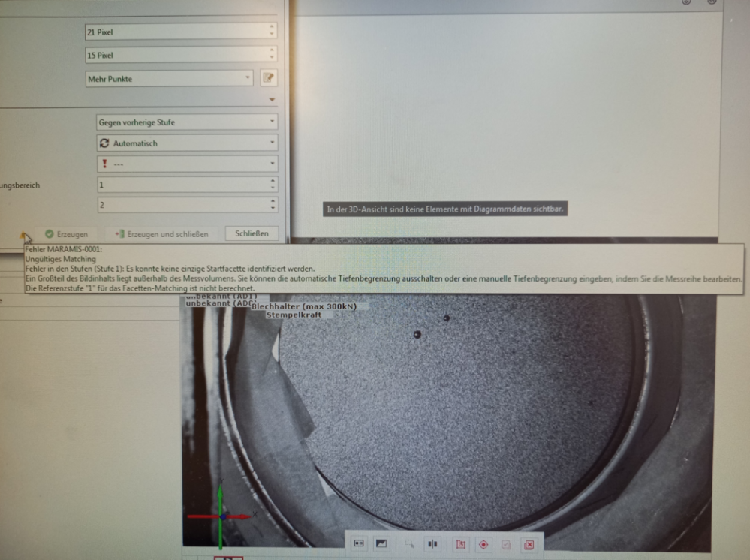The image size is (750, 560).
Task: Decrease the value 2 spinner with down arrow
Action: coord(273,208)
